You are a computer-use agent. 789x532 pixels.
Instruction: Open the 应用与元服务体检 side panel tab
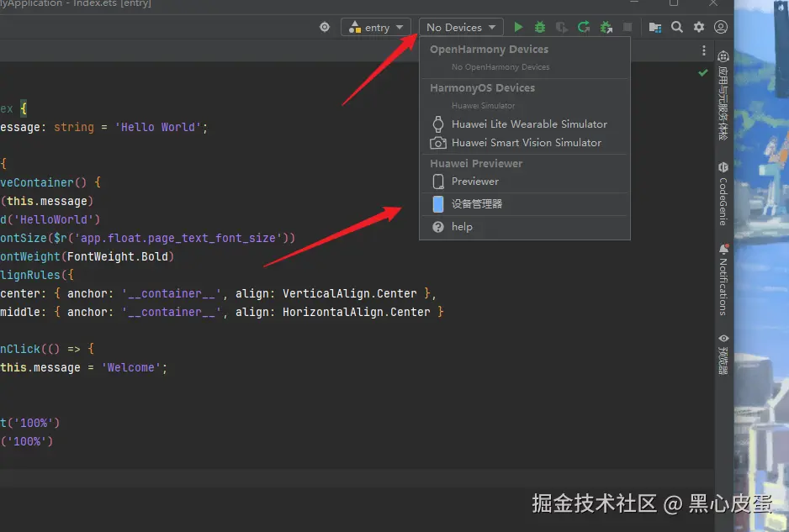723,95
